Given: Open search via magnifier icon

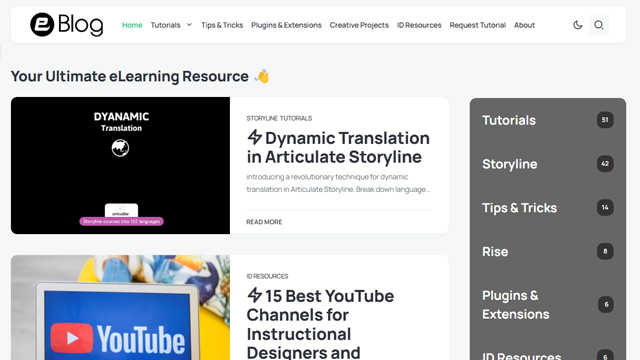Looking at the screenshot, I should [x=599, y=25].
